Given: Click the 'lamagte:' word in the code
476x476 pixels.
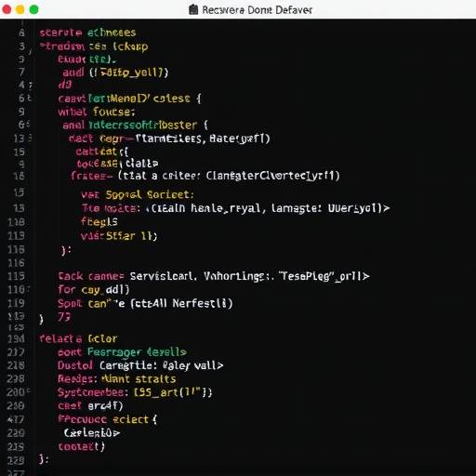Looking at the screenshot, I should [x=297, y=208].
